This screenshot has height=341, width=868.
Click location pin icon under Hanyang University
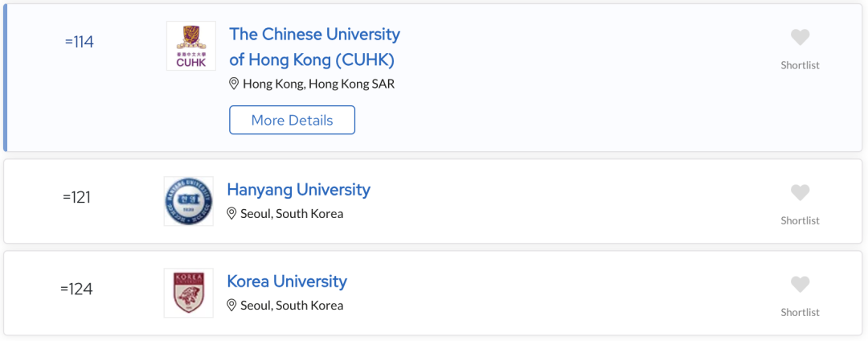(231, 214)
